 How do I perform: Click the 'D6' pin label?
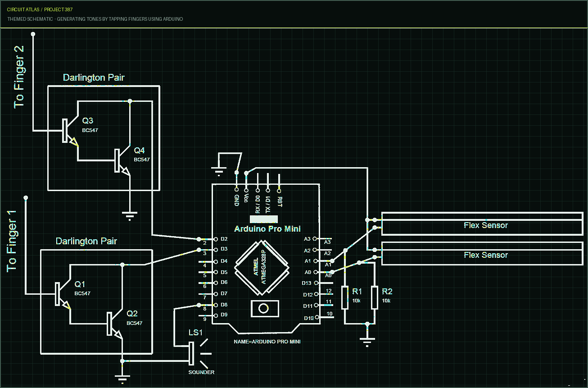pos(224,282)
